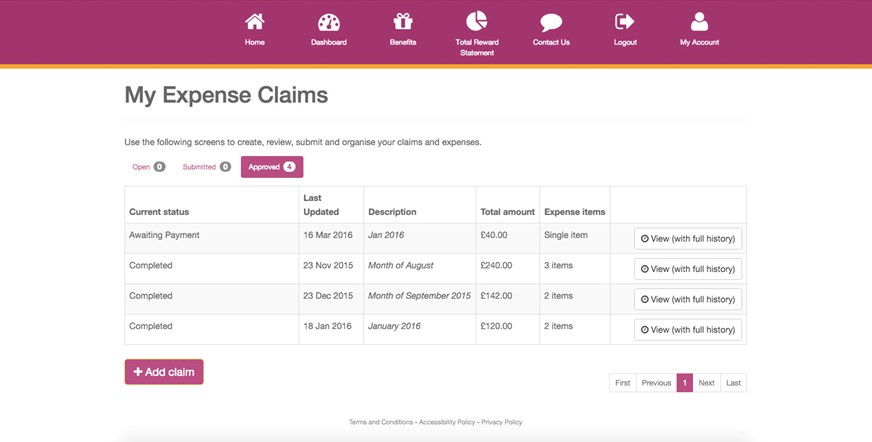The width and height of the screenshot is (872, 442).
Task: Open Total Reward Statement pie chart icon
Action: (477, 21)
